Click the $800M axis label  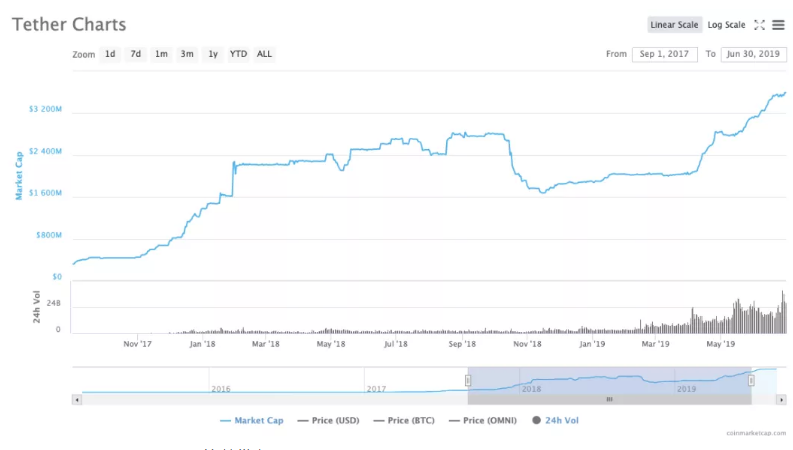(x=49, y=235)
